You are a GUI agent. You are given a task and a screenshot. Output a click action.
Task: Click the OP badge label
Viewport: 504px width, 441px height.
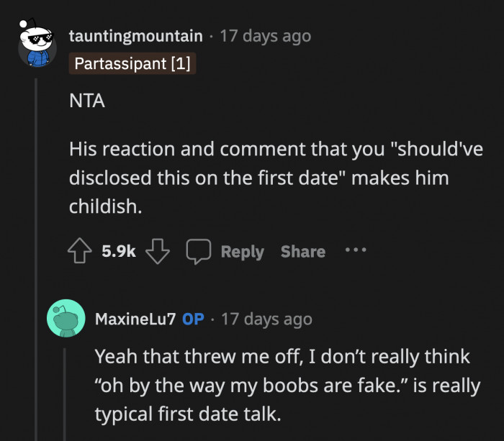coord(192,319)
